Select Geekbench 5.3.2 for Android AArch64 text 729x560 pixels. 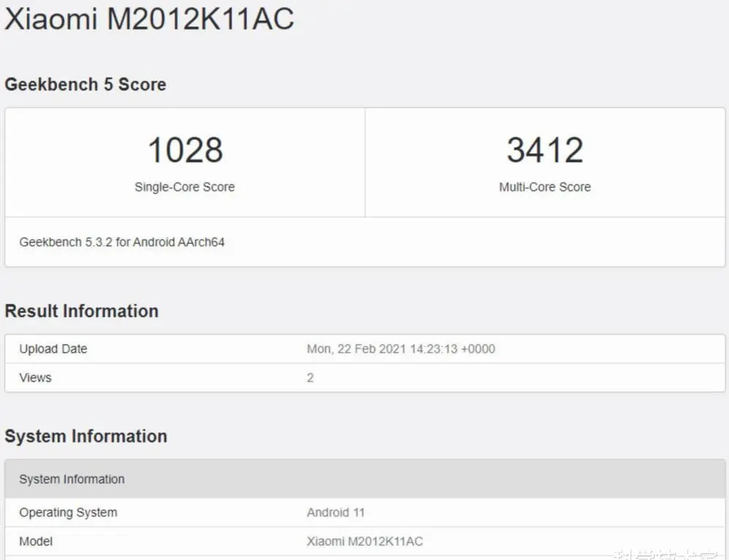pos(122,242)
